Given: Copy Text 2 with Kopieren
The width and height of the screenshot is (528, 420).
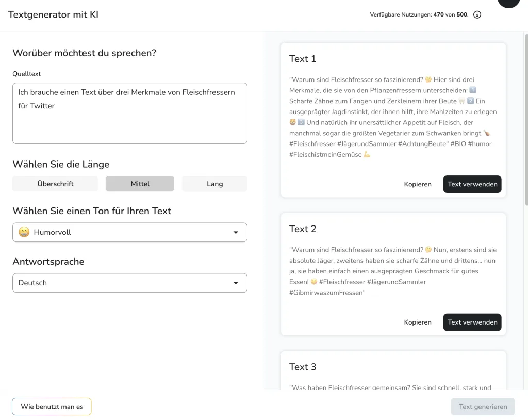Looking at the screenshot, I should (418, 322).
